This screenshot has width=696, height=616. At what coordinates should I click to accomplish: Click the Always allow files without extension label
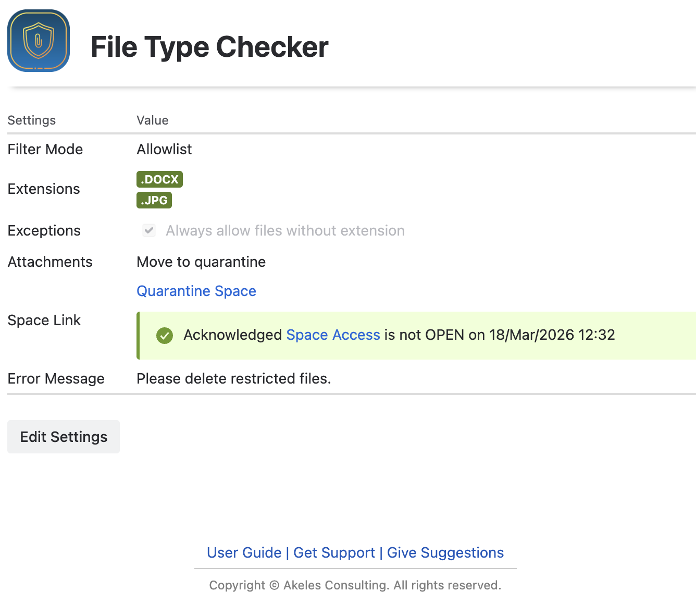pyautogui.click(x=285, y=230)
